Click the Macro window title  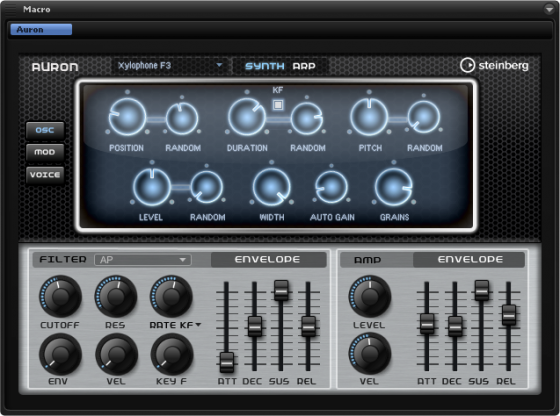click(x=36, y=9)
